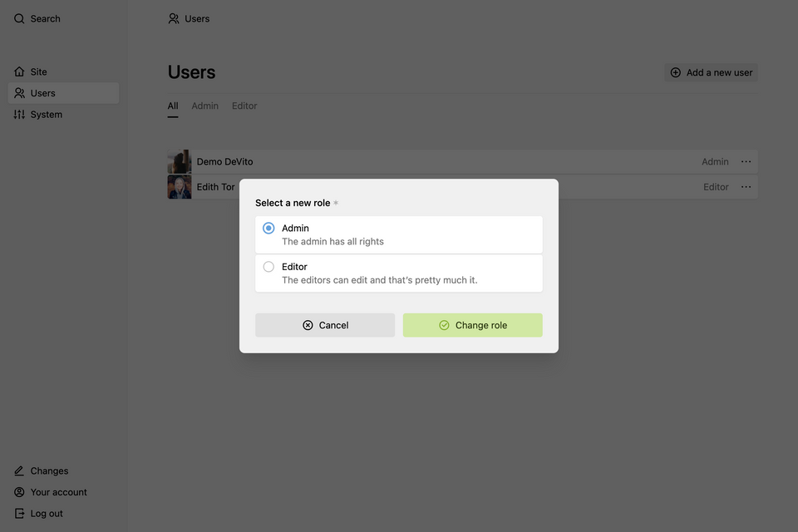The image size is (798, 532).
Task: Select the Editor role radio button
Action: 268,267
